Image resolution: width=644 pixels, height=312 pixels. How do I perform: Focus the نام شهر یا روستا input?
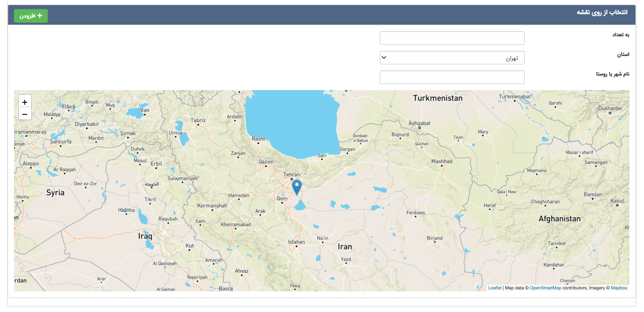point(452,77)
